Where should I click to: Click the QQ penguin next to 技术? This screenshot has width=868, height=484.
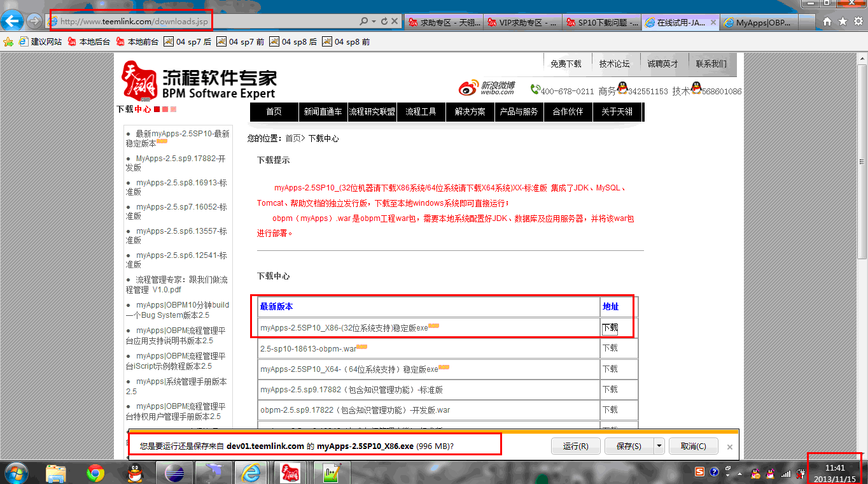point(696,88)
